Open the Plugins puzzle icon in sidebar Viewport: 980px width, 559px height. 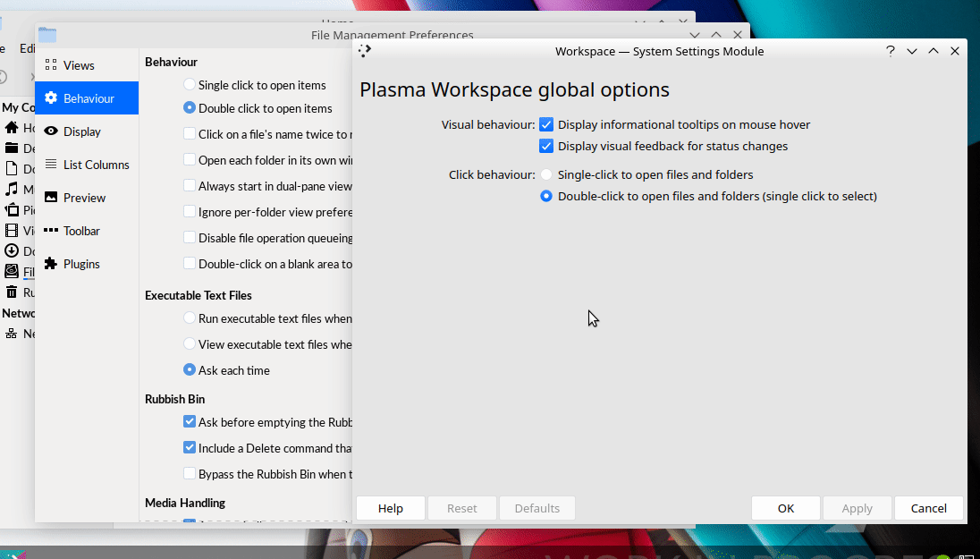point(51,264)
